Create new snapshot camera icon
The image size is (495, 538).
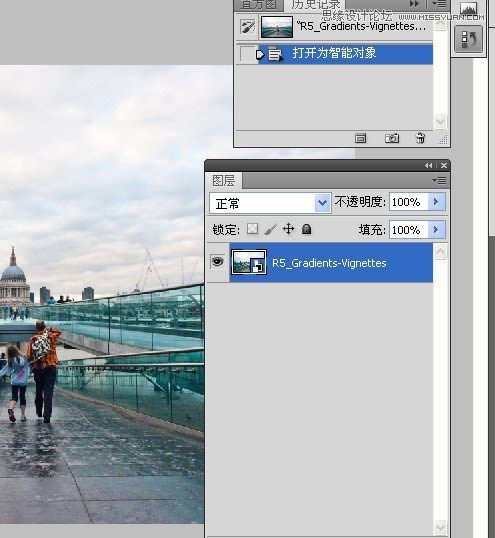pyautogui.click(x=392, y=138)
